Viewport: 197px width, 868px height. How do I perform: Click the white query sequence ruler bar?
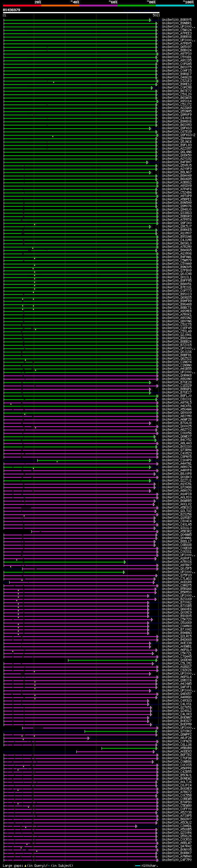click(81, 12)
